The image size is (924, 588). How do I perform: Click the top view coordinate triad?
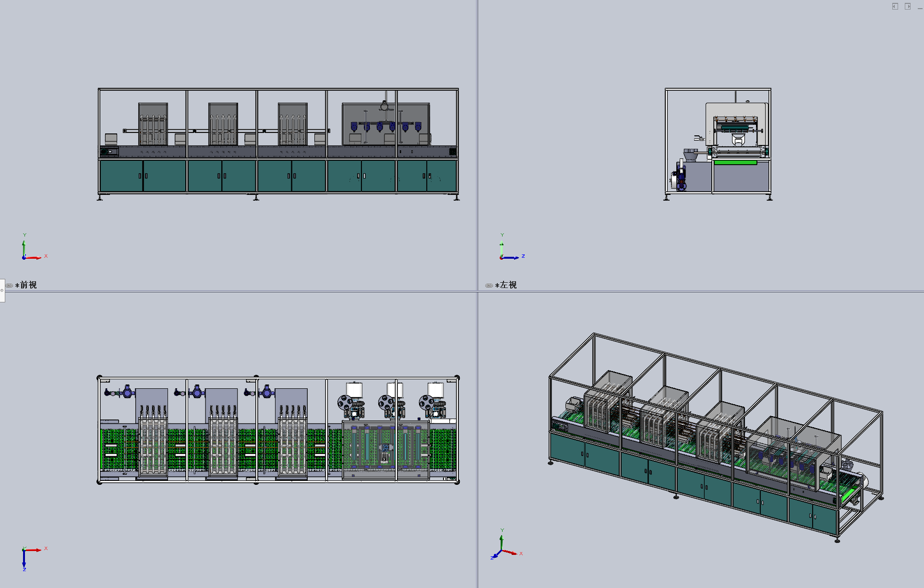[x=34, y=558]
